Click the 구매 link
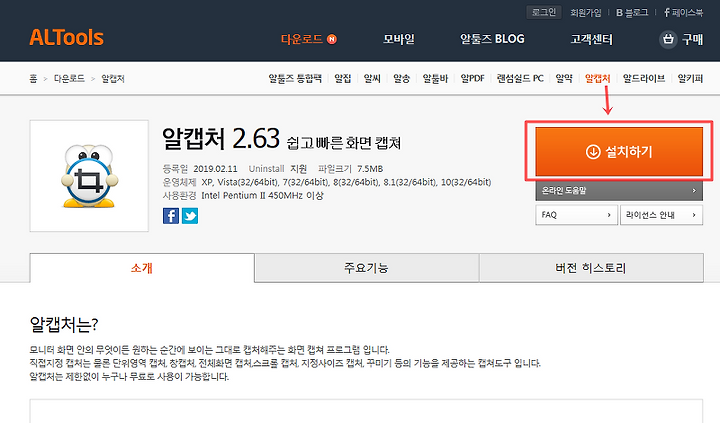 692,39
